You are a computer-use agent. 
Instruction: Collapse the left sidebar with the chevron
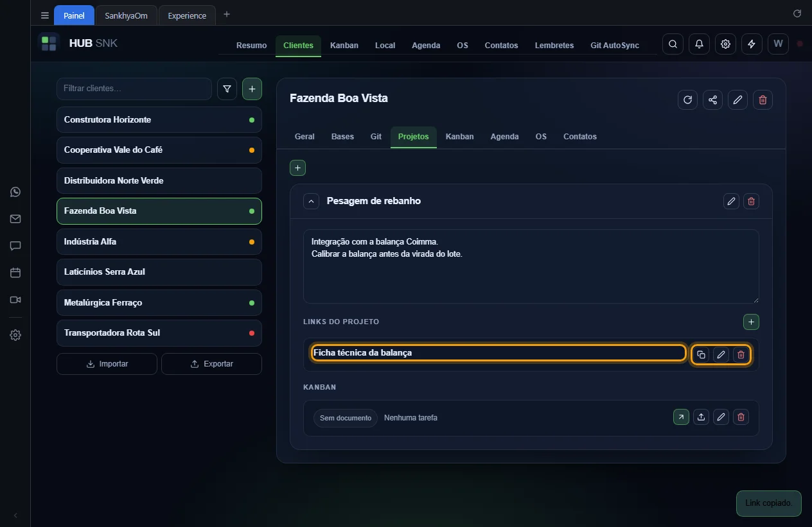15,515
